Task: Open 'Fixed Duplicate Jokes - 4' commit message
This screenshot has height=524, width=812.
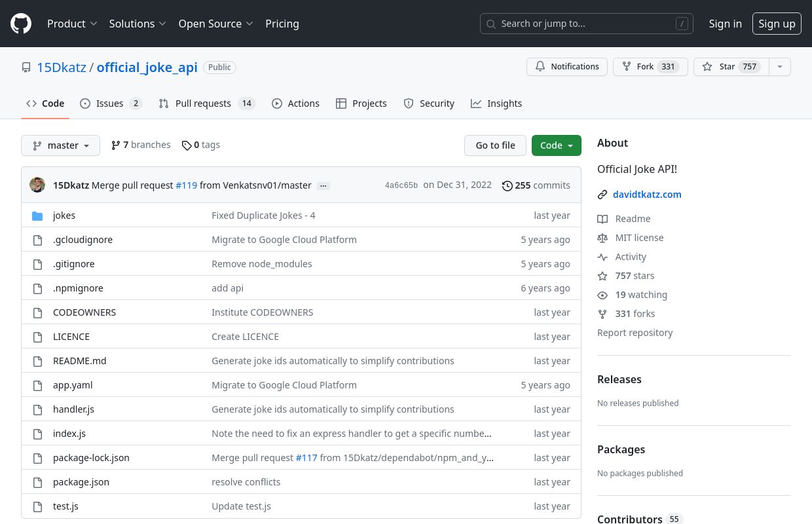Action: (x=263, y=215)
